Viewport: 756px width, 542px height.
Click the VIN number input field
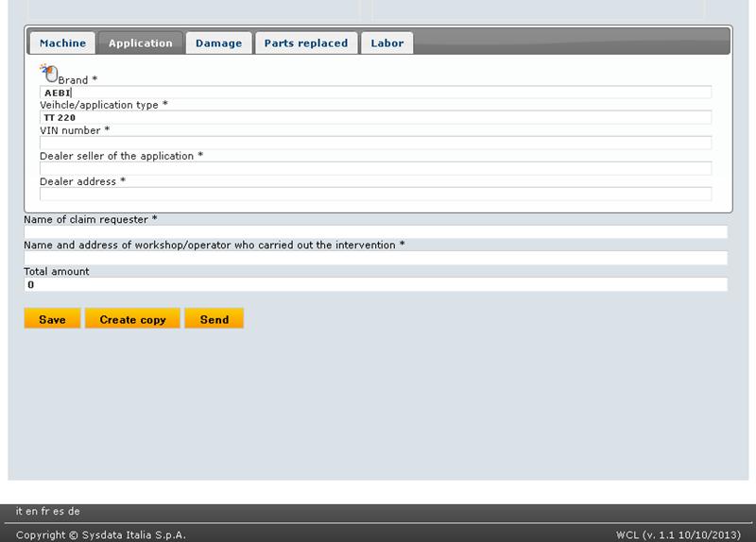tap(375, 144)
